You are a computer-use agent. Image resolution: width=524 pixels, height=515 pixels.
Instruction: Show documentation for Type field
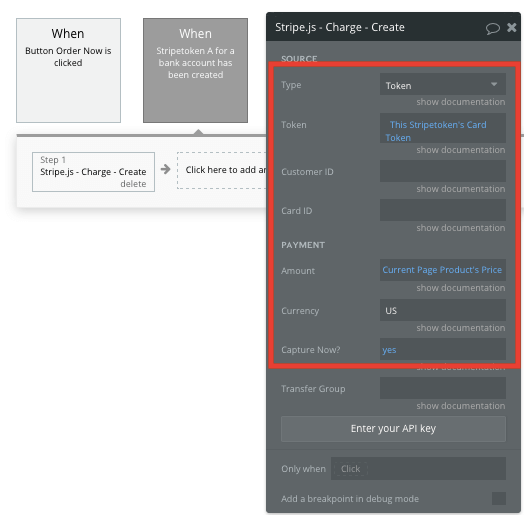(461, 102)
